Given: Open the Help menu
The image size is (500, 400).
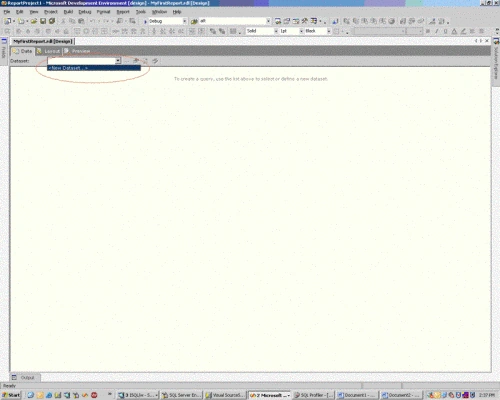Looking at the screenshot, I should 177,12.
